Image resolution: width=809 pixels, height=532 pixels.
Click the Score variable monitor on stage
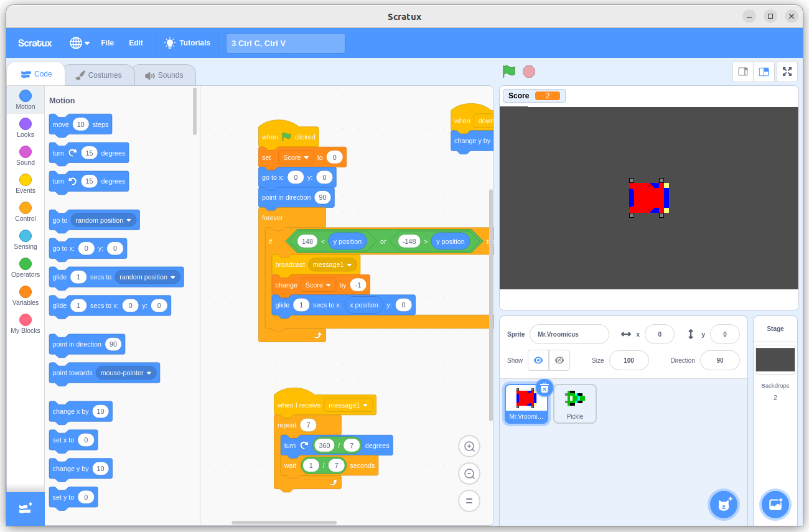(534, 96)
